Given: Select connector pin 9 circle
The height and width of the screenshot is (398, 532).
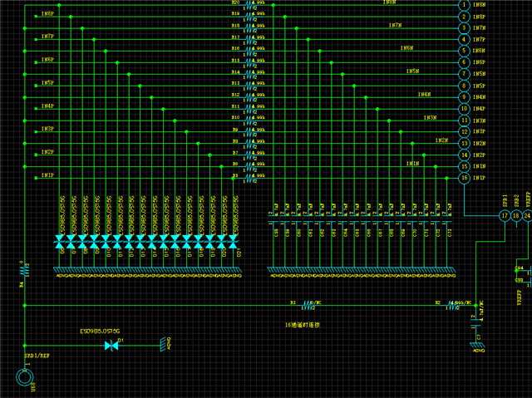Looking at the screenshot, I should click(x=464, y=97).
